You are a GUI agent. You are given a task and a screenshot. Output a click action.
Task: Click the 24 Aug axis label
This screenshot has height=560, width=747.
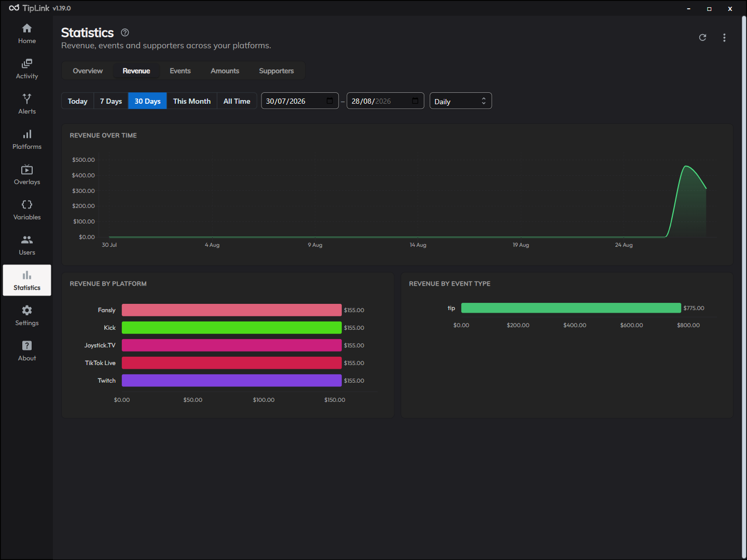pyautogui.click(x=624, y=245)
